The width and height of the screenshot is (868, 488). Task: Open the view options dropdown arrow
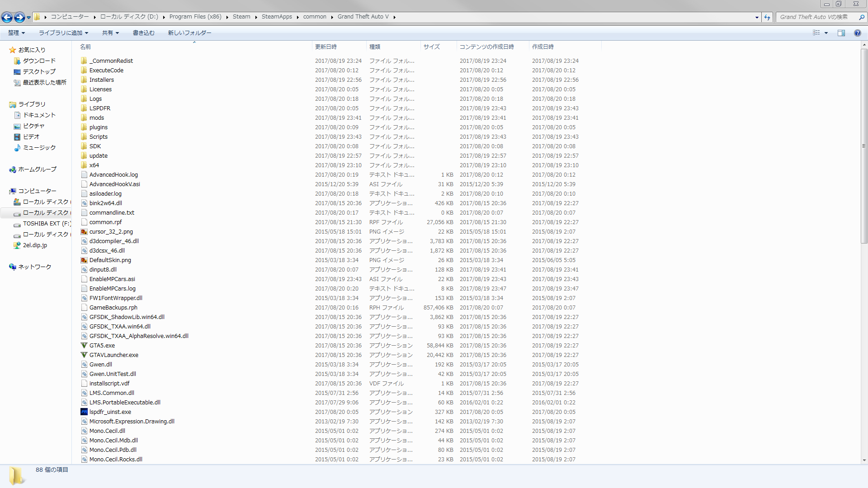pyautogui.click(x=826, y=33)
